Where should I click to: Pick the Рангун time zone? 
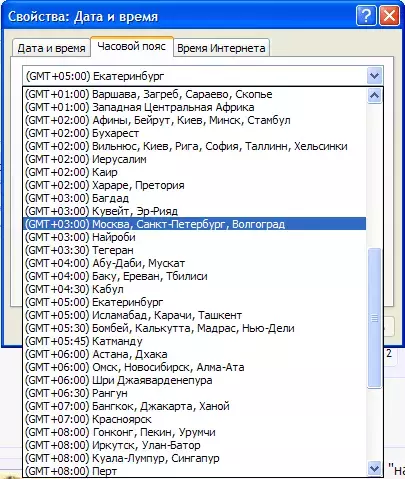[x=195, y=393]
